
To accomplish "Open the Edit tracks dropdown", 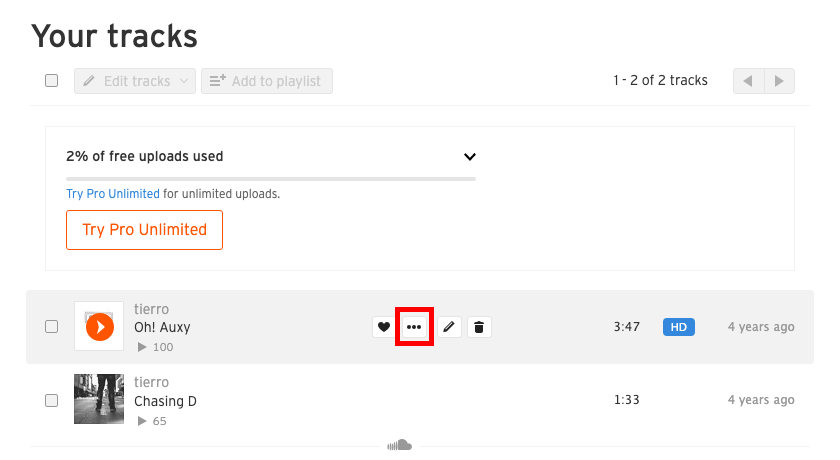I will (x=135, y=81).
